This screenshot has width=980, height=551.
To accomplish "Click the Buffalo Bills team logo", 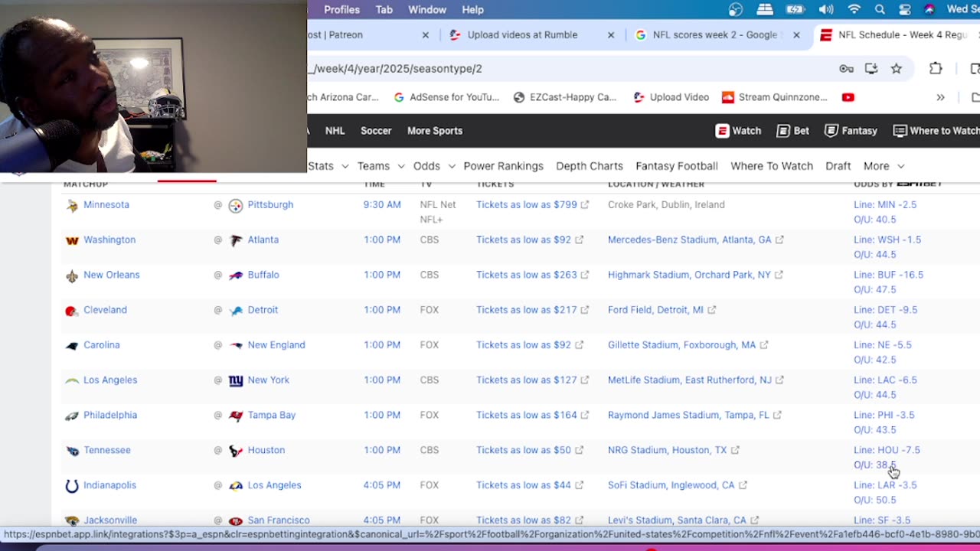I will point(236,275).
